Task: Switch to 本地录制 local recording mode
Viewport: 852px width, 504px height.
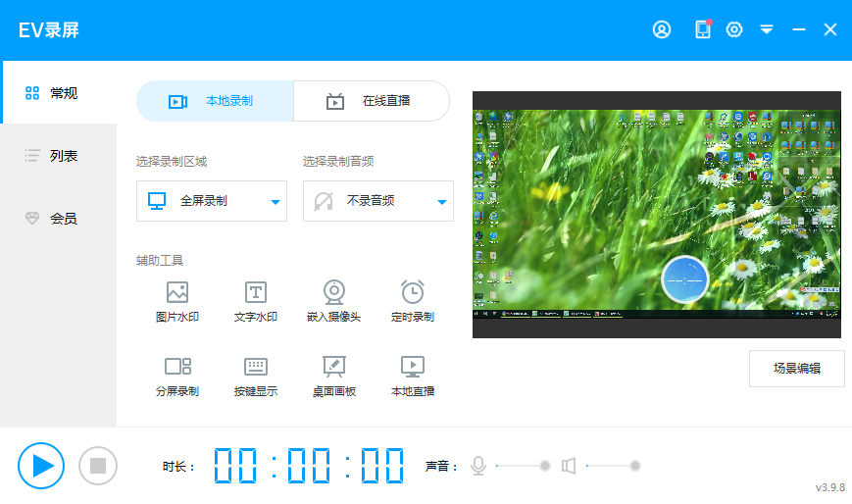Action: 215,101
